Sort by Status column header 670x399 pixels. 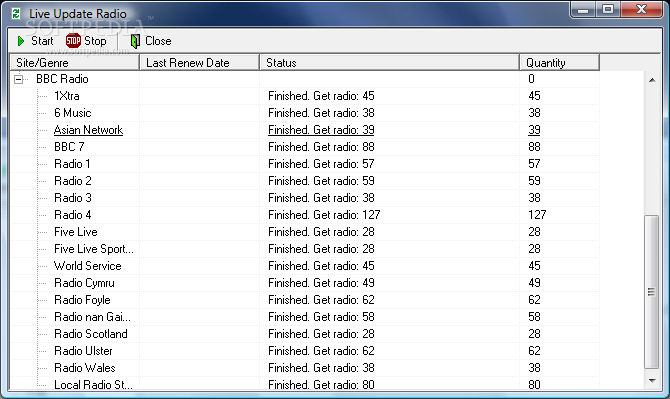coord(390,63)
